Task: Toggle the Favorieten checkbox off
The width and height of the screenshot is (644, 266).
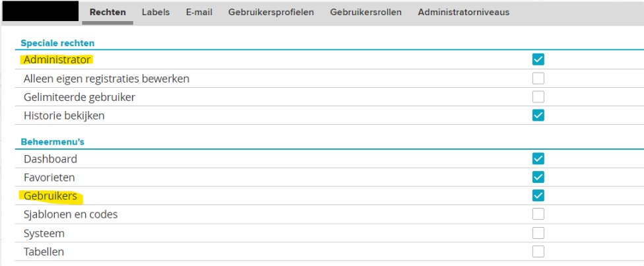Action: (x=538, y=177)
